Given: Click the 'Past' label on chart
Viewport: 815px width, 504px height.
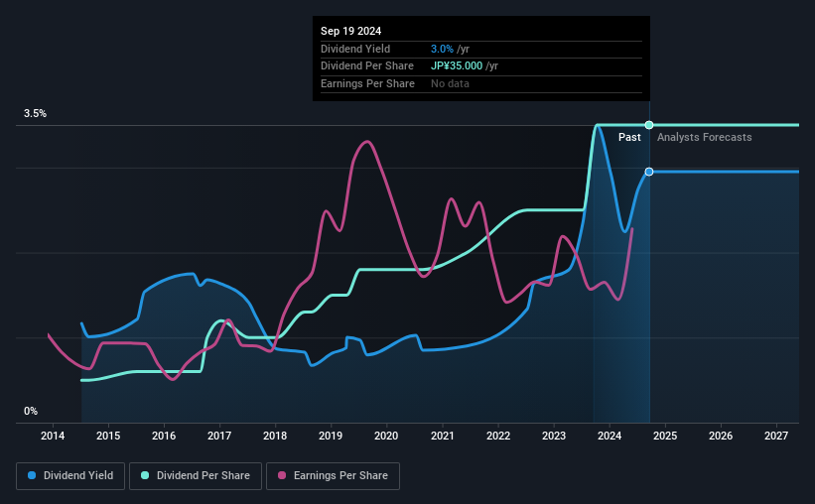Looking at the screenshot, I should click(x=629, y=137).
